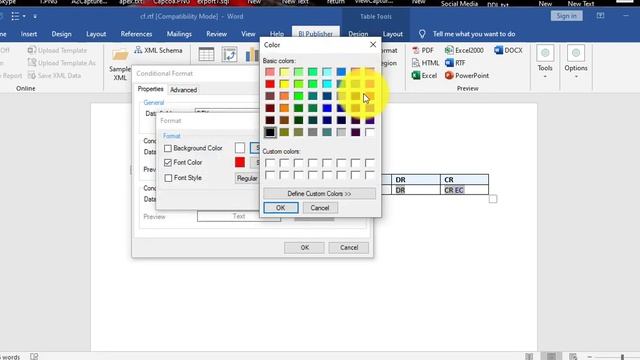
Task: Click the Text preview box
Action: [x=239, y=216]
